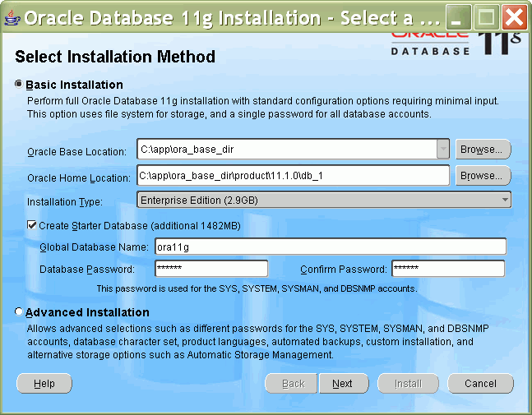Minimize the Oracle installer window
Viewport: 532px width, 415px height.
click(458, 17)
